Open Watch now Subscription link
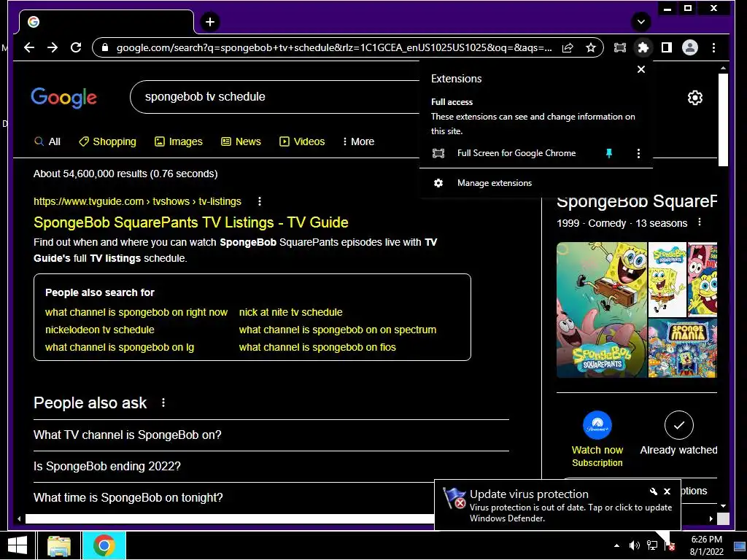The image size is (747, 560). 597,456
